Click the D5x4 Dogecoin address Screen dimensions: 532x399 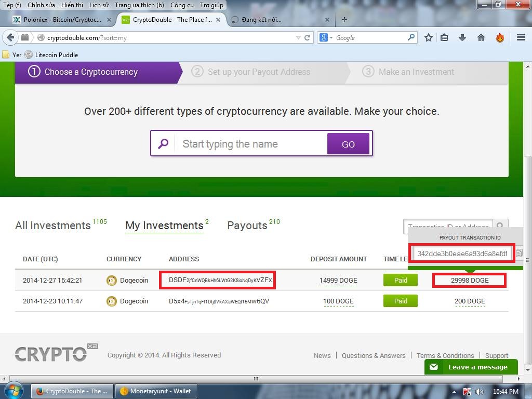click(219, 301)
